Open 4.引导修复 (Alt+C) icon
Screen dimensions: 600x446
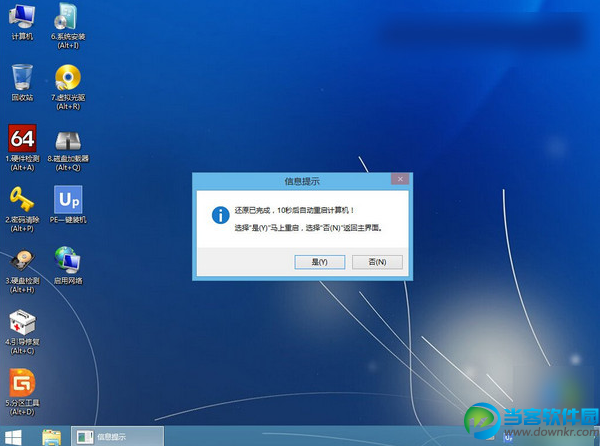pyautogui.click(x=22, y=332)
